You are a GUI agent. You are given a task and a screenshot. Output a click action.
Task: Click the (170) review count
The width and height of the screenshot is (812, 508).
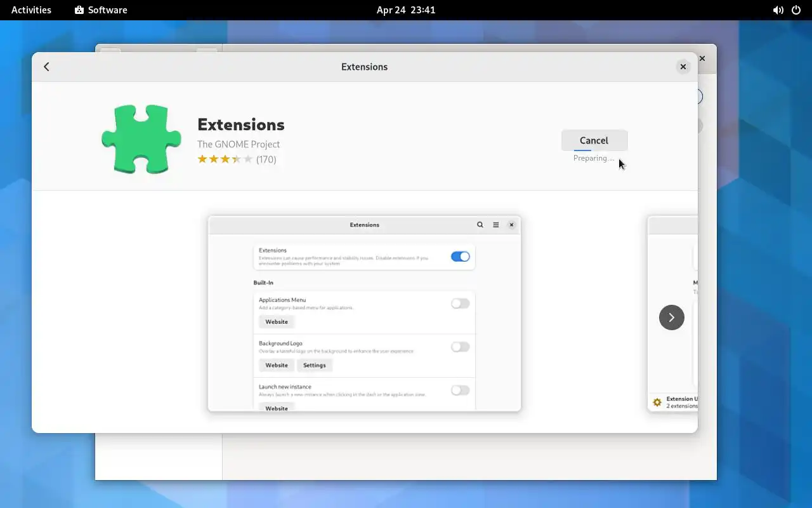point(266,159)
